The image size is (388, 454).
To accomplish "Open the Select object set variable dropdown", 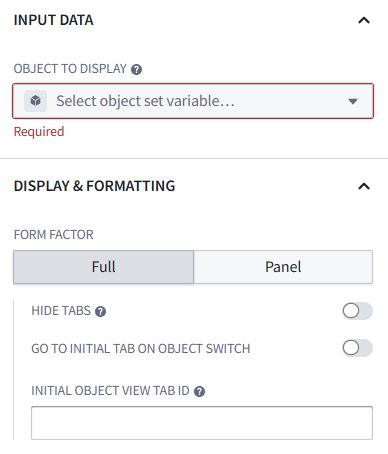I will (193, 101).
